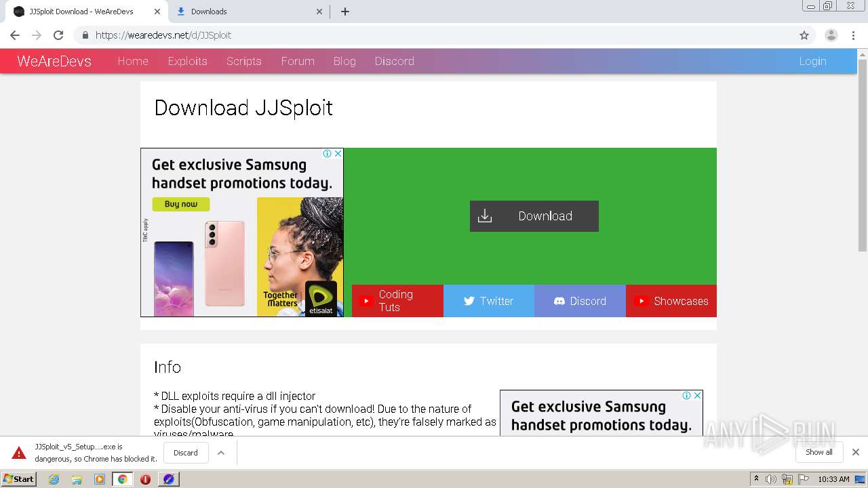Launch Internet Explorer from taskbar

[54, 479]
